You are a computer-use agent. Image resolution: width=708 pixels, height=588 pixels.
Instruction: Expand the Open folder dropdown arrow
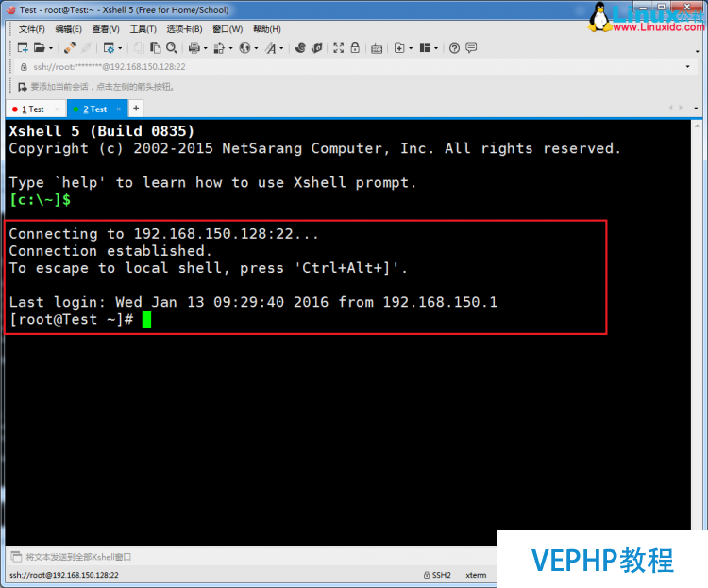coord(51,48)
